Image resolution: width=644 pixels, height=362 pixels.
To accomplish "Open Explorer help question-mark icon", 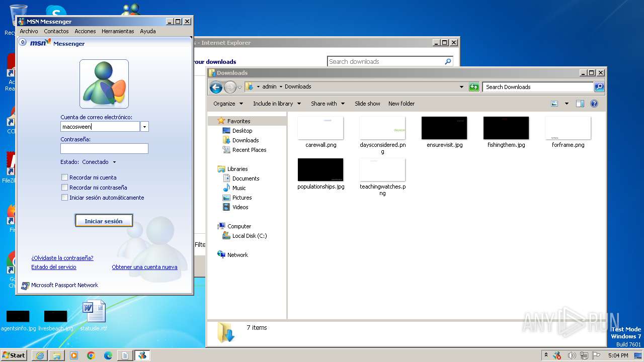I will [x=594, y=104].
